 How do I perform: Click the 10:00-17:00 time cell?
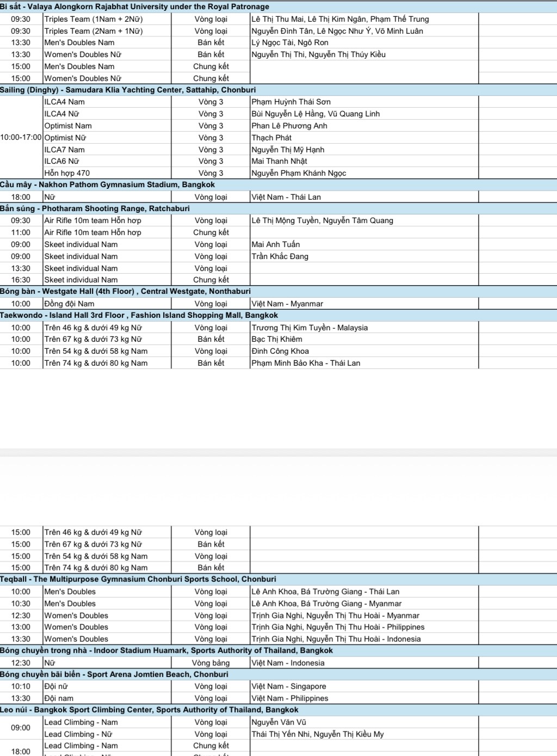(21, 137)
